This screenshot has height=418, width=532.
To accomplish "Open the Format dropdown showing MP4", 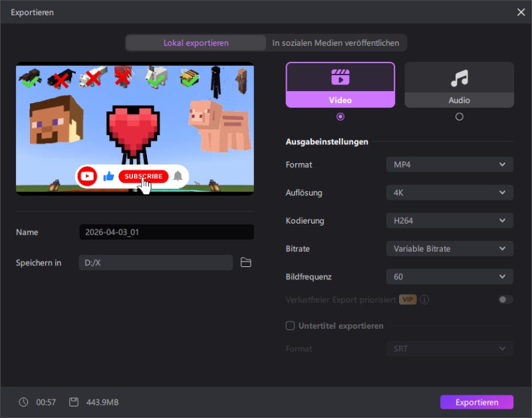I will 450,164.
